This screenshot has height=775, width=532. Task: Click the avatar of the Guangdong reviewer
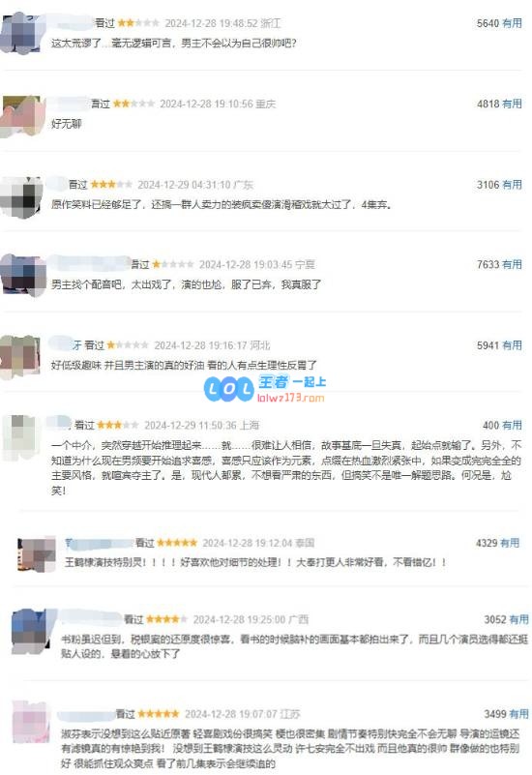[21, 197]
